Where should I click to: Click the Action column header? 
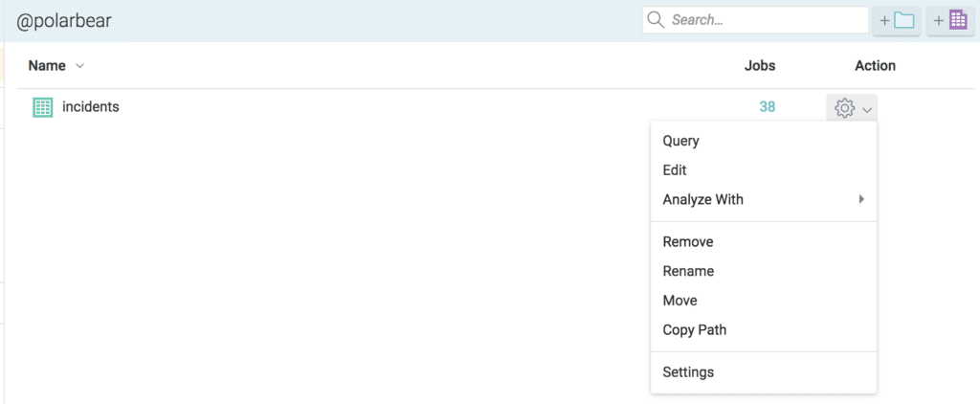(x=875, y=66)
